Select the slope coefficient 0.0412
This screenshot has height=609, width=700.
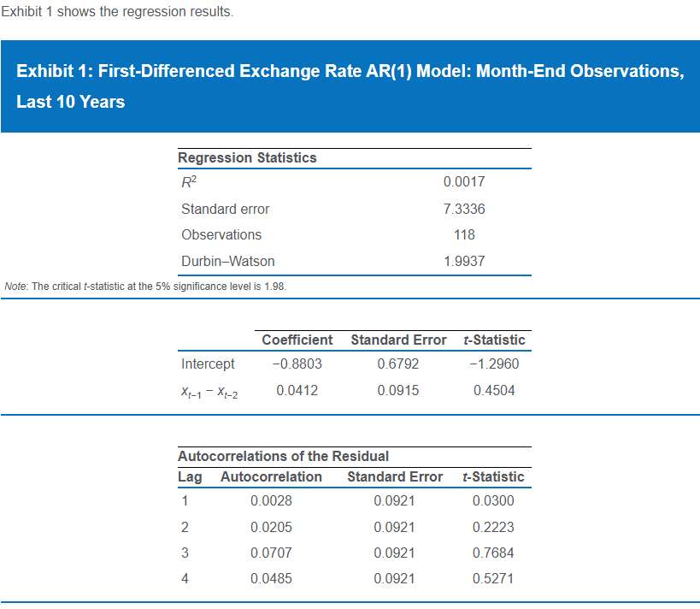[296, 390]
